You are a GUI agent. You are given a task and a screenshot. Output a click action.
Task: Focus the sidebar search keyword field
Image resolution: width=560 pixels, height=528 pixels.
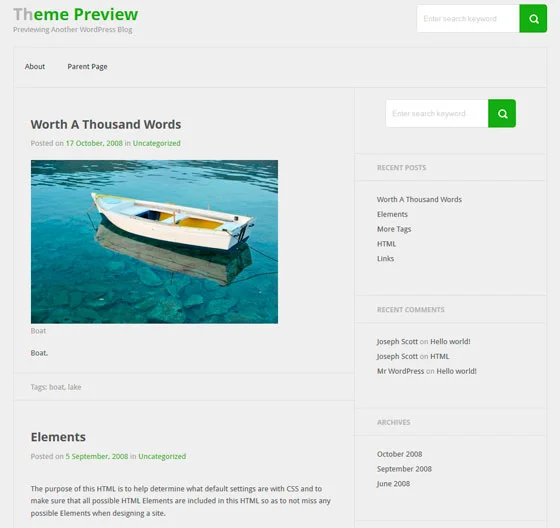(437, 114)
